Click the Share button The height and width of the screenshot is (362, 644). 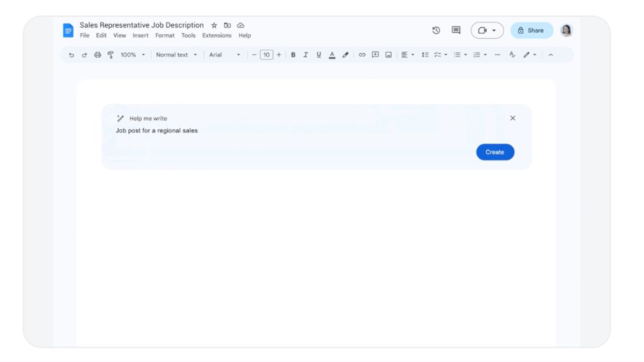tap(531, 30)
